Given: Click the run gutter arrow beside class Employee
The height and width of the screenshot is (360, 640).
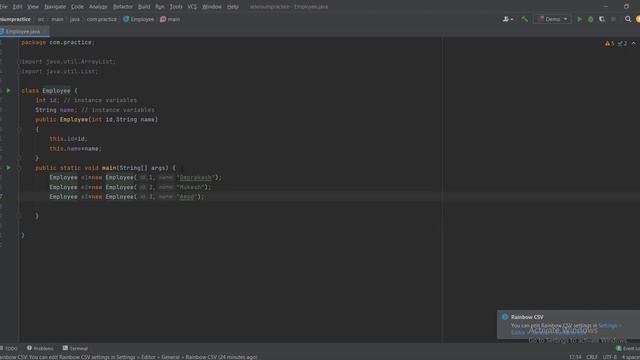Looking at the screenshot, I should pos(8,90).
